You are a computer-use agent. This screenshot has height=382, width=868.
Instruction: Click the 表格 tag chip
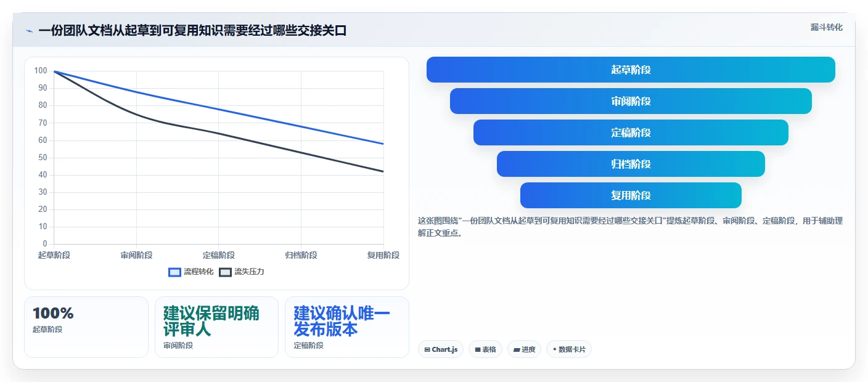click(x=486, y=349)
